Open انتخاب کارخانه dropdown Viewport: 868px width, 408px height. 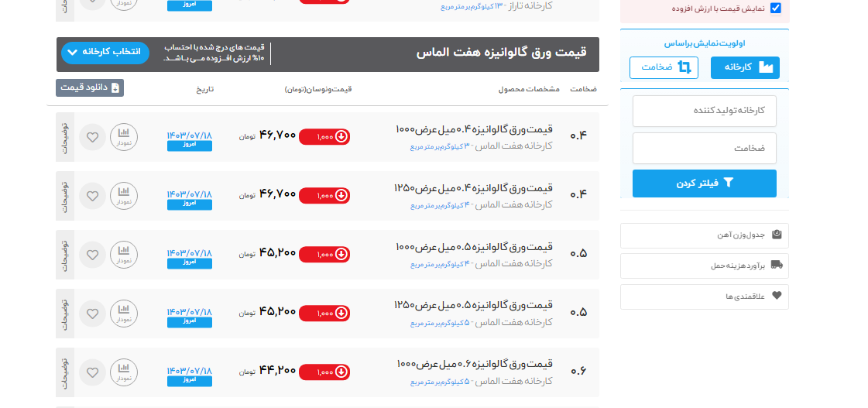(x=105, y=53)
